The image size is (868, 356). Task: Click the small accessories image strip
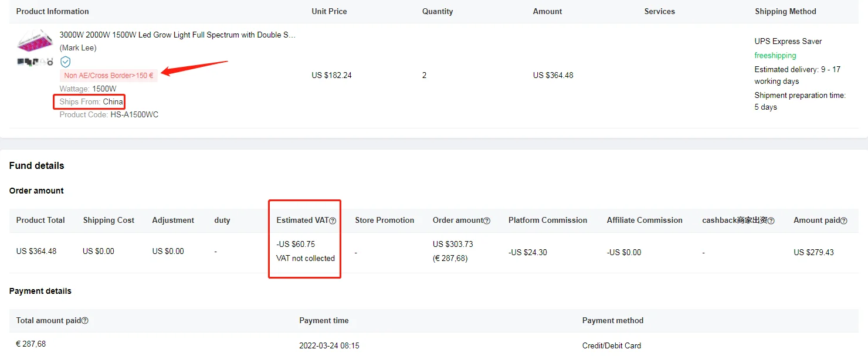pos(35,61)
